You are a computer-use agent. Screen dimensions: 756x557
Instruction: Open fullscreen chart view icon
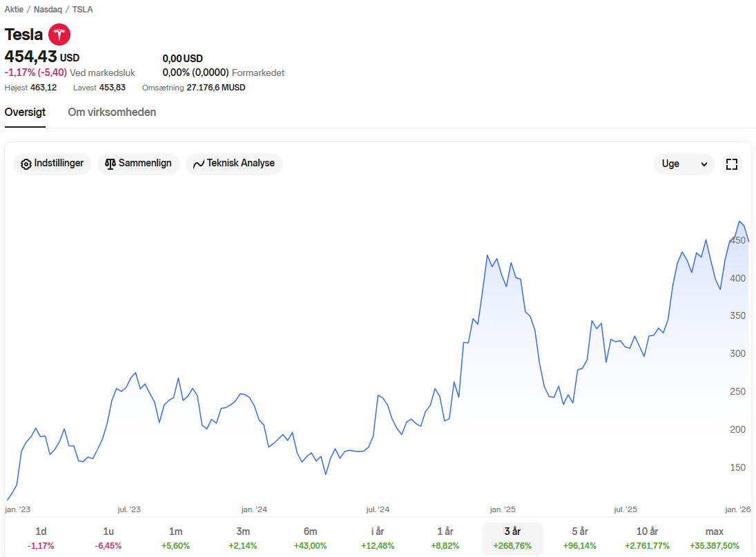coord(731,164)
